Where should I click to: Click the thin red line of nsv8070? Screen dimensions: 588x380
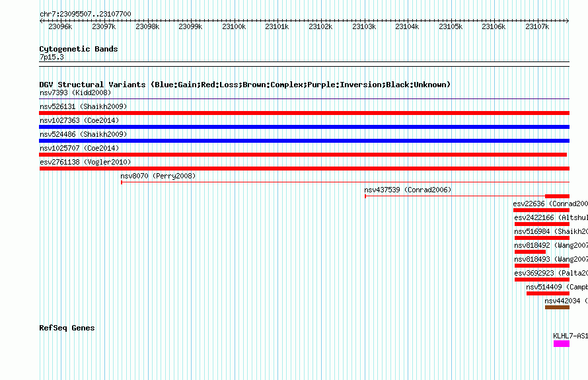(345, 182)
